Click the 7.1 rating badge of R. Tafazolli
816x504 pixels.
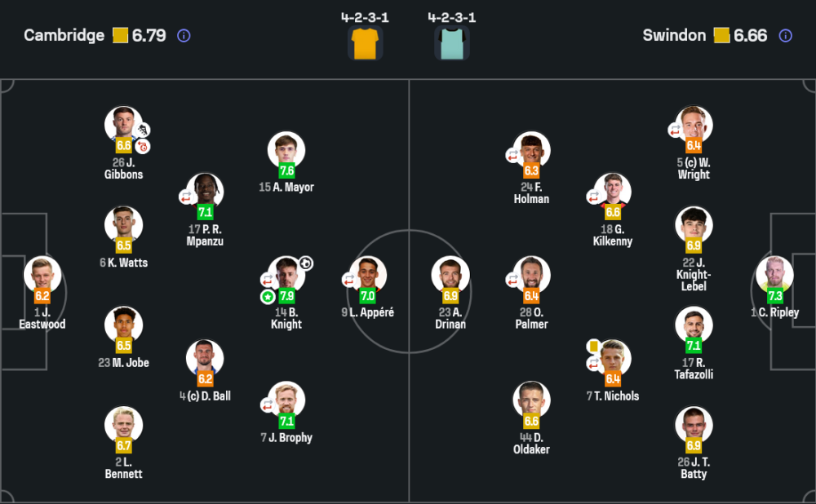[694, 346]
